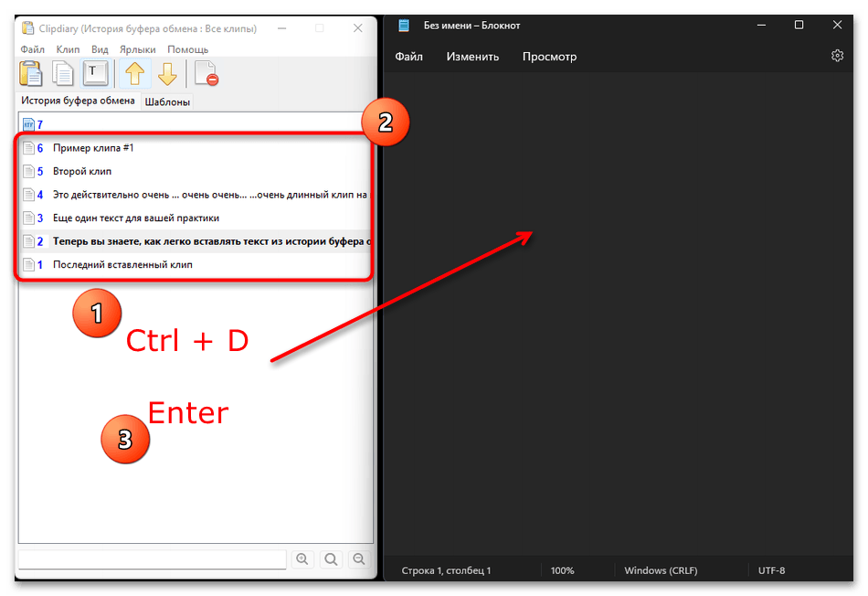
Task: Open the Клип menu
Action: [x=68, y=49]
